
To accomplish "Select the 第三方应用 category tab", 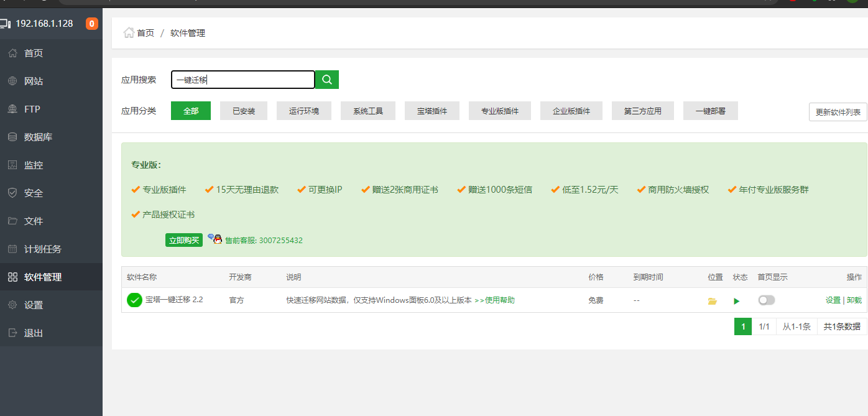I will pos(643,111).
